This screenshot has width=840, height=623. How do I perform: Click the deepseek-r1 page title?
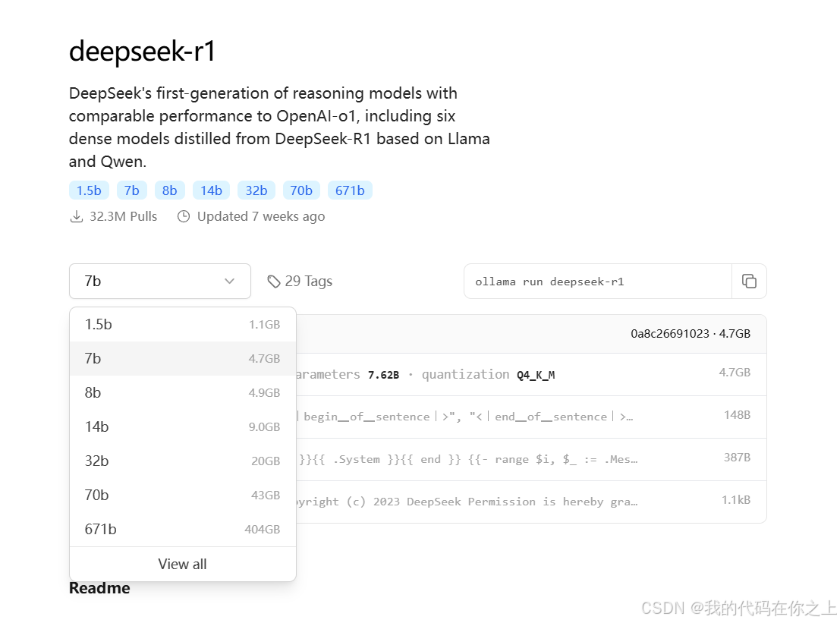141,51
